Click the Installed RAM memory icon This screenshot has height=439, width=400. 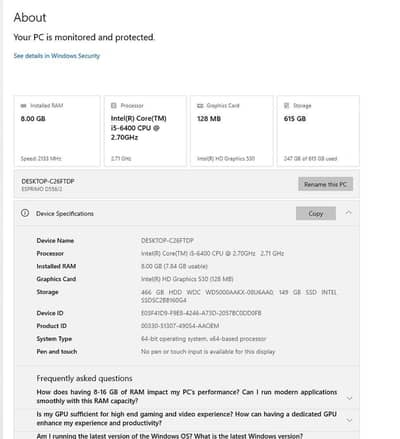(23, 106)
